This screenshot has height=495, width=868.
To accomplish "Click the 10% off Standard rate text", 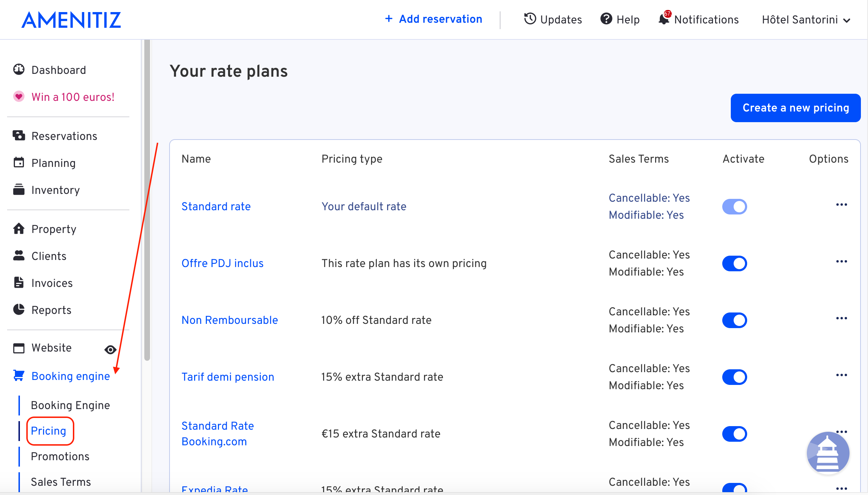I will pos(376,320).
